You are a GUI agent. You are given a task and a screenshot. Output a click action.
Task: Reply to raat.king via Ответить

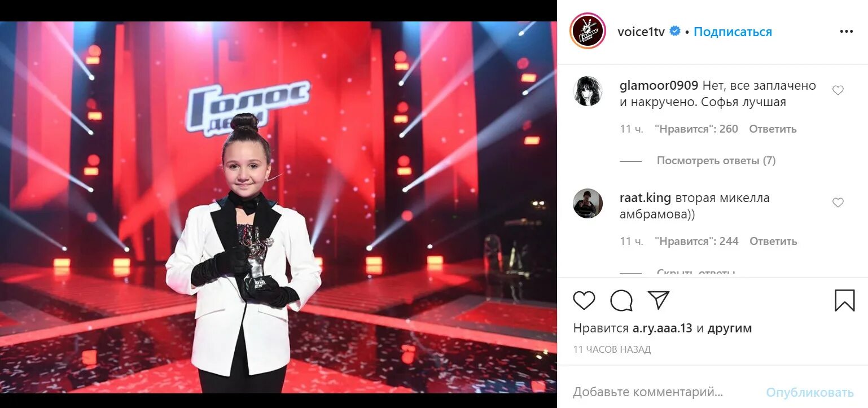(773, 241)
